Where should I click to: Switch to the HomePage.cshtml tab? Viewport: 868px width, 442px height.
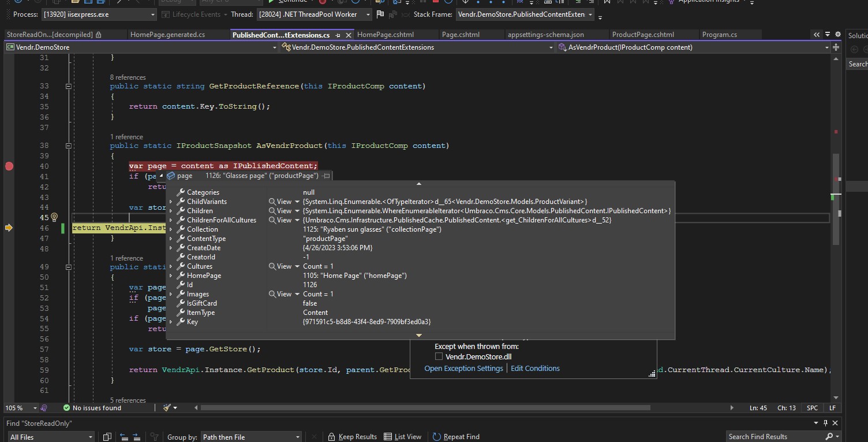pos(385,35)
